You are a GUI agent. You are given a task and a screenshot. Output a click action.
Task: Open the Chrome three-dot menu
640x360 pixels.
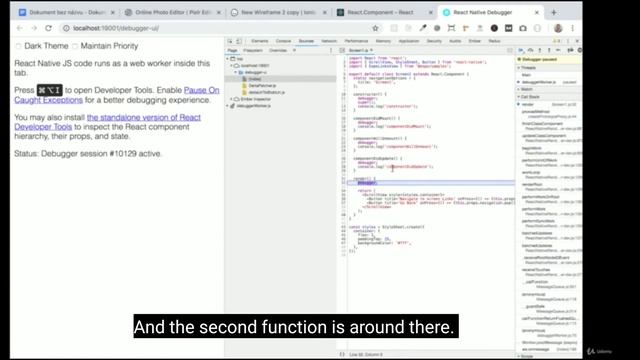[x=573, y=28]
